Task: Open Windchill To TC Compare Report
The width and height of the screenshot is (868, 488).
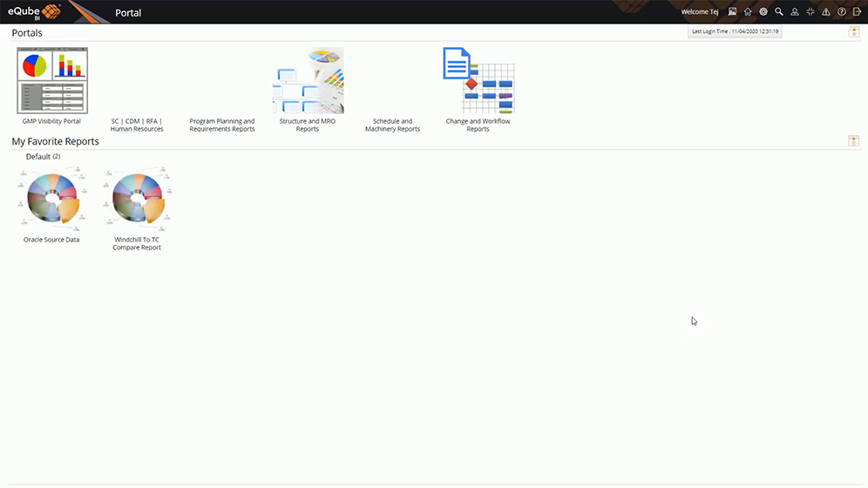Action: 137,200
